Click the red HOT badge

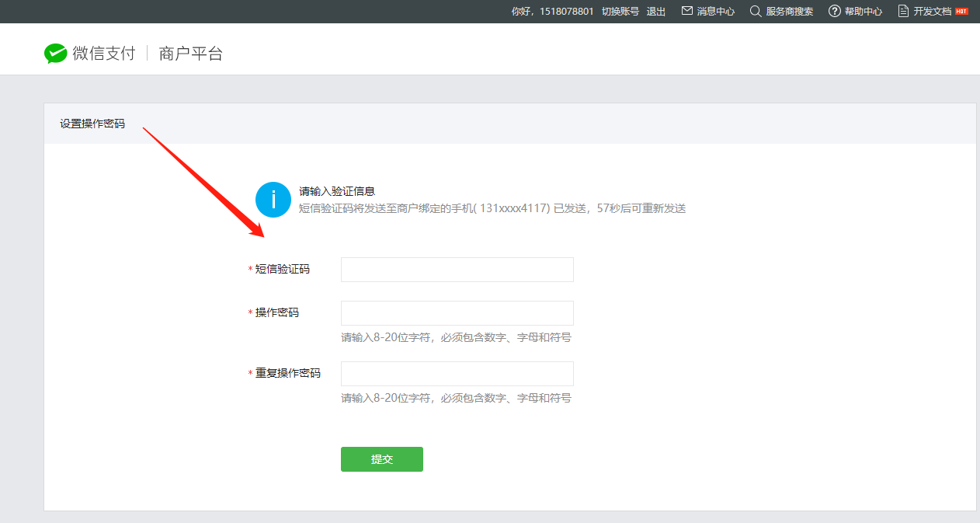[x=961, y=11]
